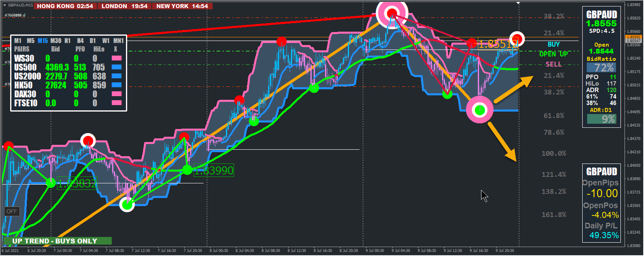Click the BidRatio 72% bar
The width and height of the screenshot is (644, 256).
point(601,67)
